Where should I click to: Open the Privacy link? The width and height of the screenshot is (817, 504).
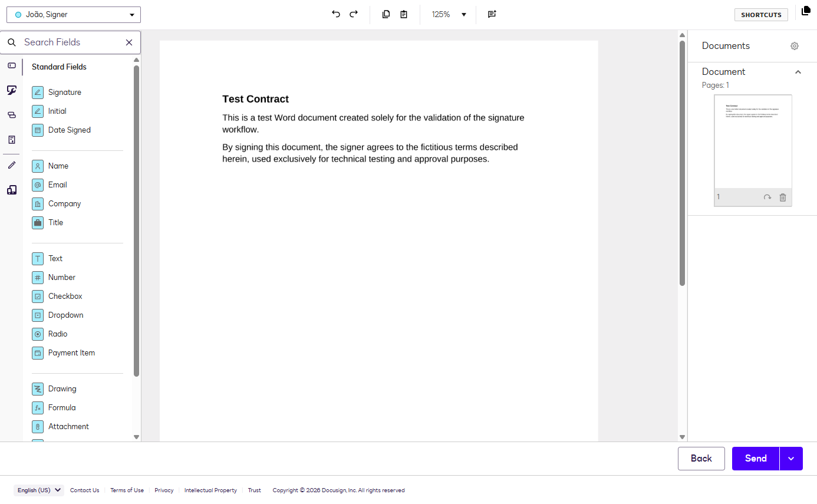[164, 490]
